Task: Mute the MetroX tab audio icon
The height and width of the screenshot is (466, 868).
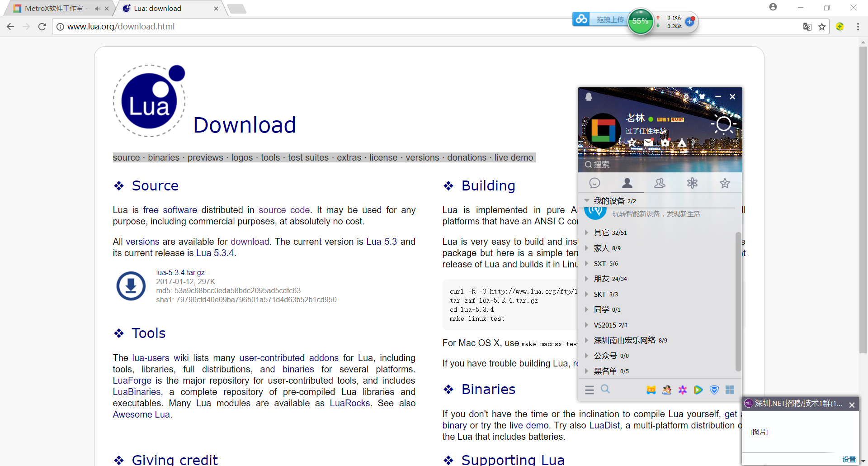Action: tap(98, 8)
